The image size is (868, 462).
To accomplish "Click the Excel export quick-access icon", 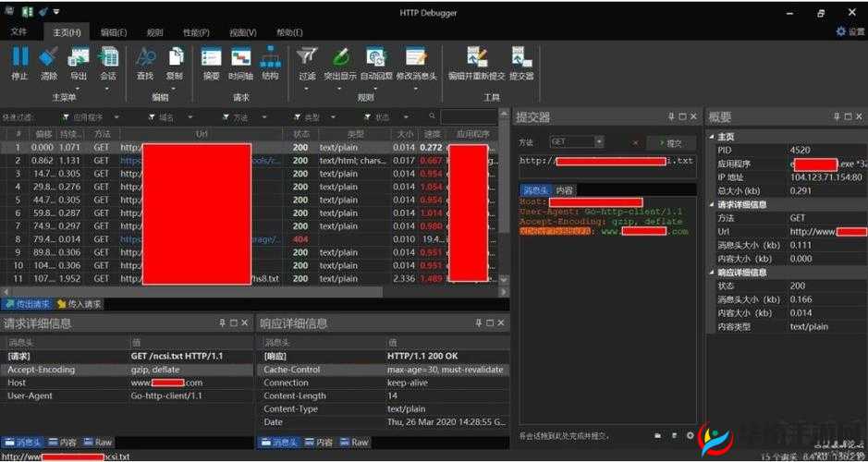I will (x=27, y=12).
